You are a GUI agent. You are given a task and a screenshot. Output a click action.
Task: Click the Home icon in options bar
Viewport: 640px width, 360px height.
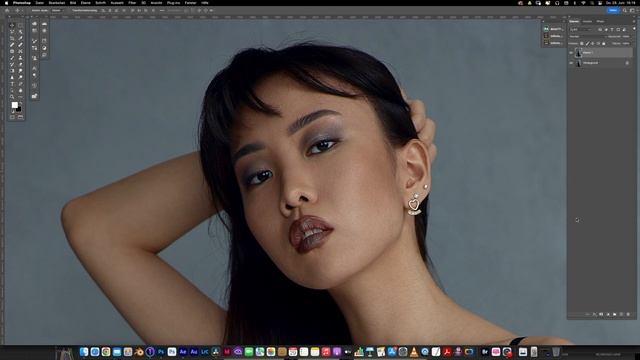(x=7, y=10)
